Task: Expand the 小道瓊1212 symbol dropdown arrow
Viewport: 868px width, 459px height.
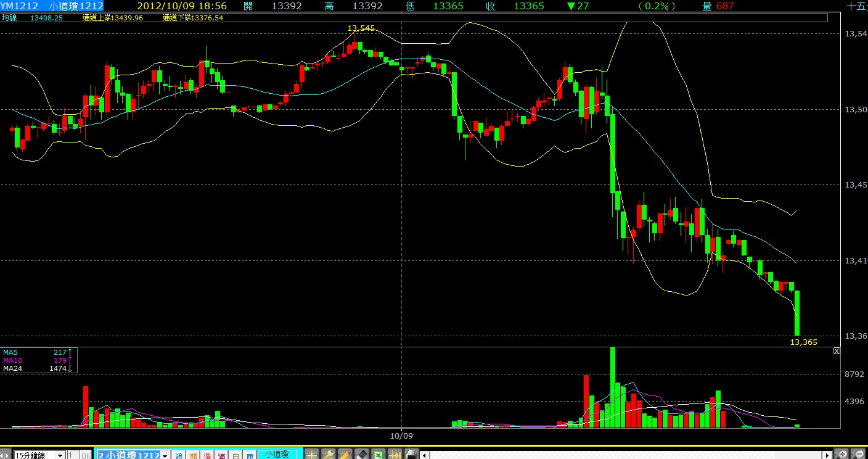Action: (165, 455)
